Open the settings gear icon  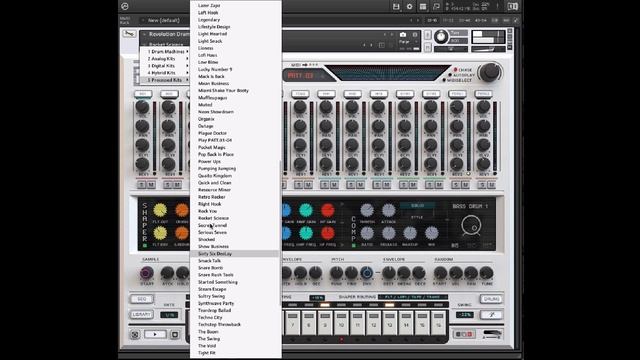pos(409,6)
